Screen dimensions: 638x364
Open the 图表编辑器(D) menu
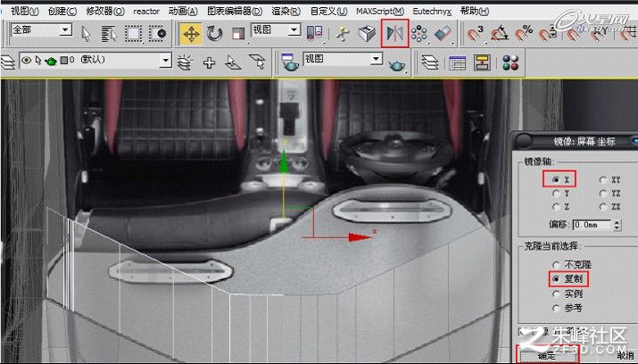point(235,11)
